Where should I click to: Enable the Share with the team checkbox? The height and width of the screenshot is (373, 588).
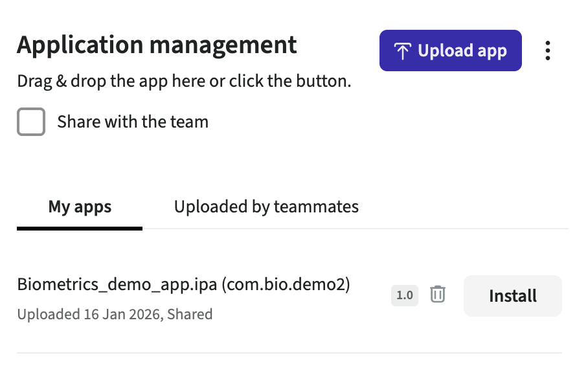pyautogui.click(x=31, y=122)
